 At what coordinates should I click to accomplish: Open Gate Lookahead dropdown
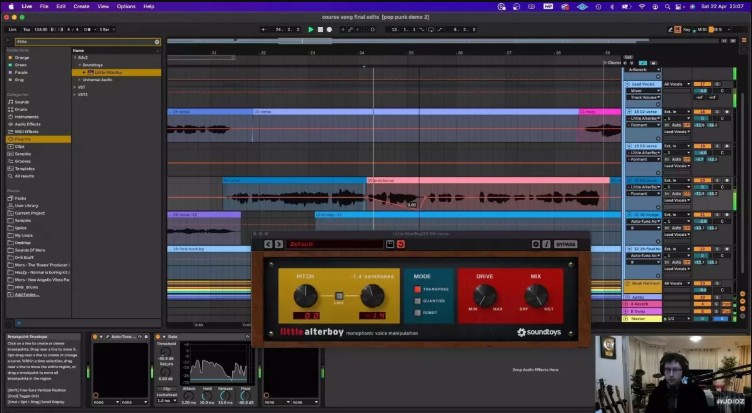coord(167,401)
